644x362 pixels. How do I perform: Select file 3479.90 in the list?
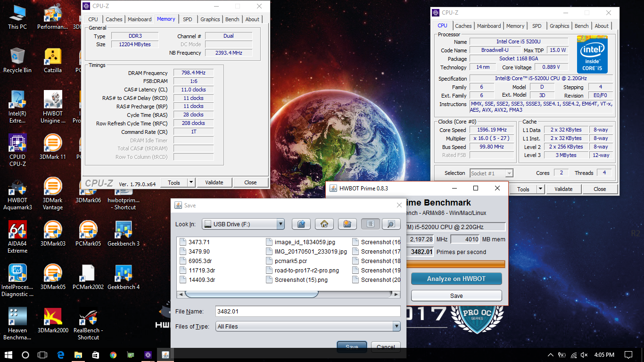[195, 252]
